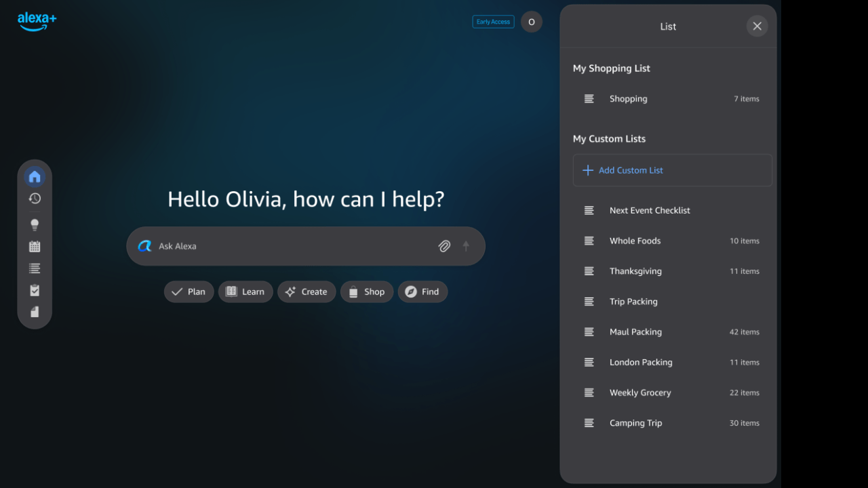Open the Olivia profile avatar

pos(531,22)
